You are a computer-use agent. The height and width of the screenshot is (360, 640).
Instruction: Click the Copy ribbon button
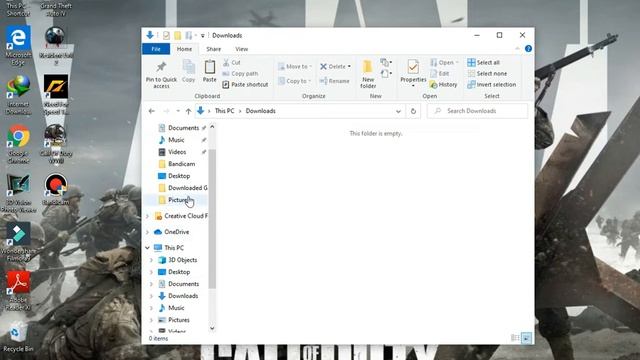click(x=189, y=71)
